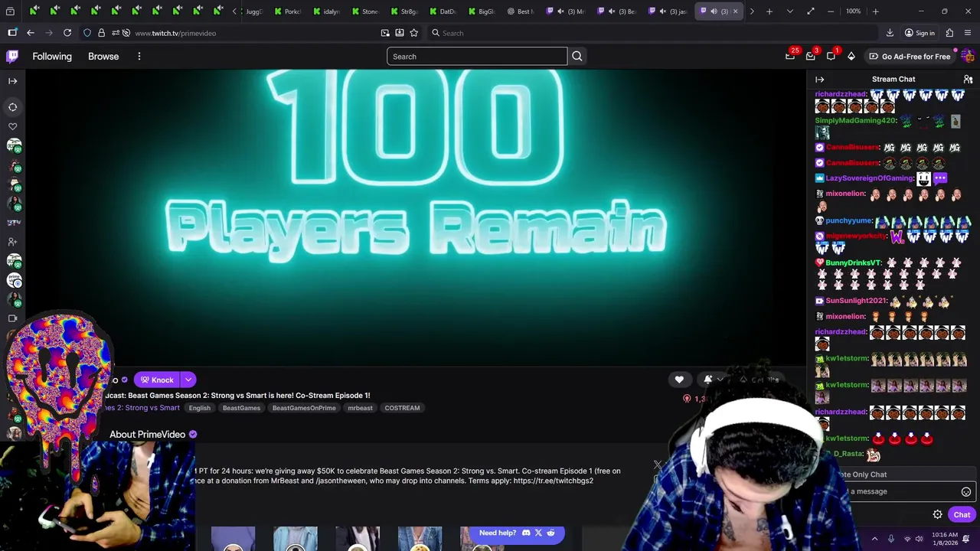Click the browser Search field beside address bar

coord(651,33)
